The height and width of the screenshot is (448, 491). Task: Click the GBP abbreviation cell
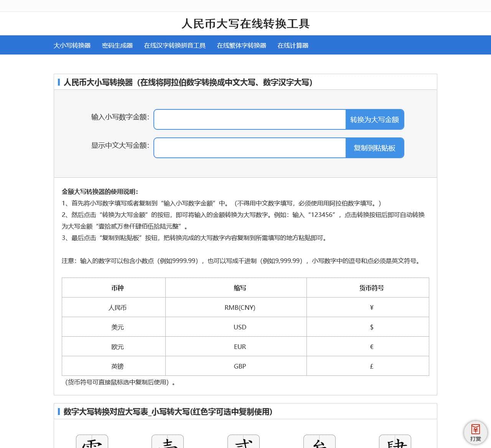click(236, 366)
